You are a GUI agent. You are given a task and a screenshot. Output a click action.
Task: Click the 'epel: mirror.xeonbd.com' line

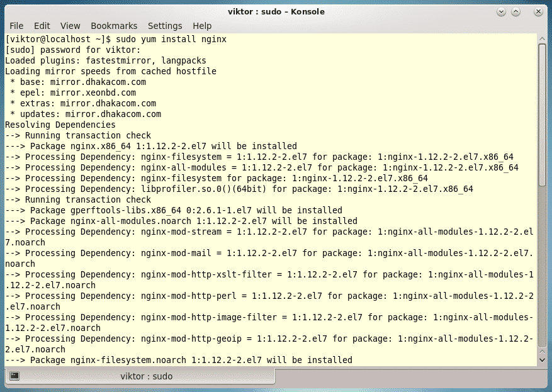[x=73, y=92]
